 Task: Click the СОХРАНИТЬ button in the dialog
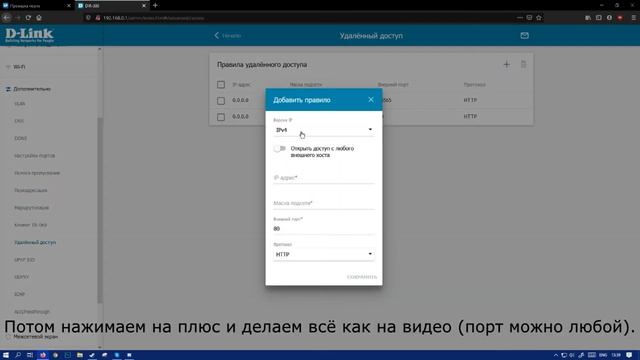coord(362,277)
